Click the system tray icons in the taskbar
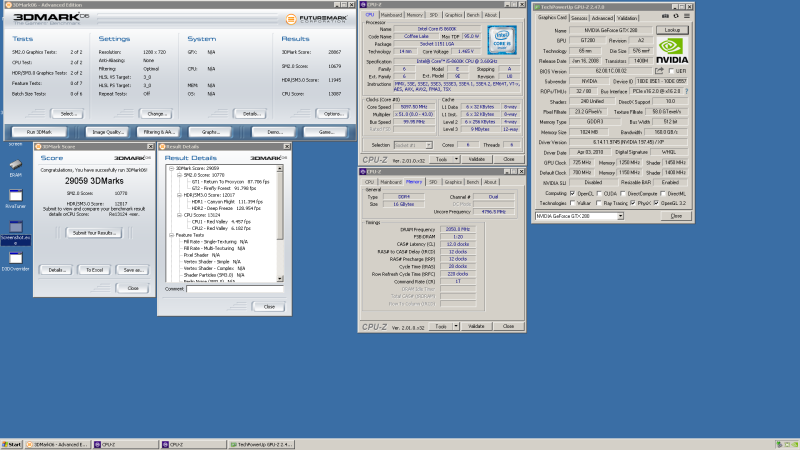This screenshot has height=450, width=800. [x=786, y=445]
